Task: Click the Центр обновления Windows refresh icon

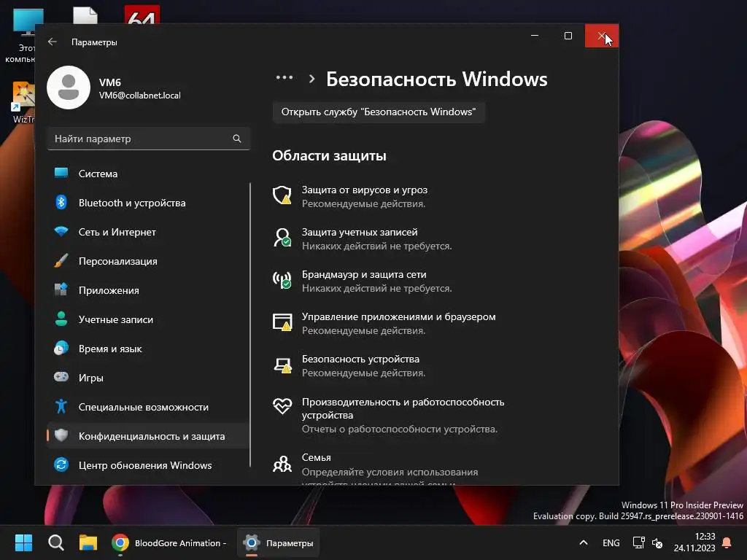Action: click(61, 464)
